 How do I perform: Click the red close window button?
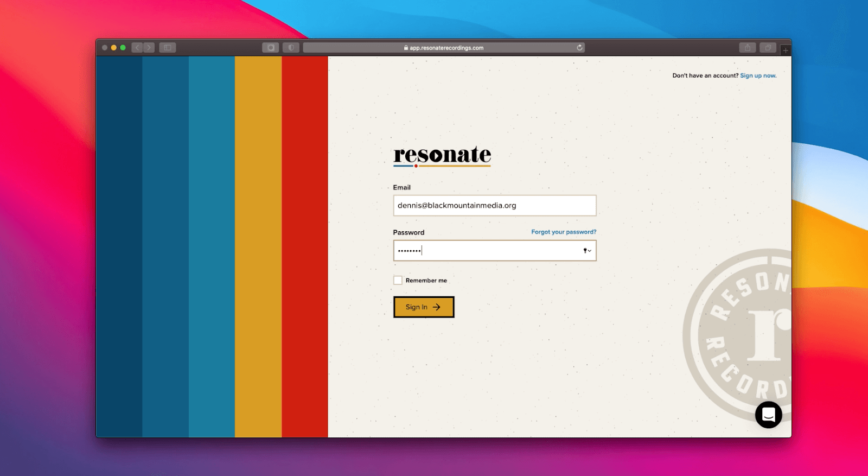pos(105,48)
